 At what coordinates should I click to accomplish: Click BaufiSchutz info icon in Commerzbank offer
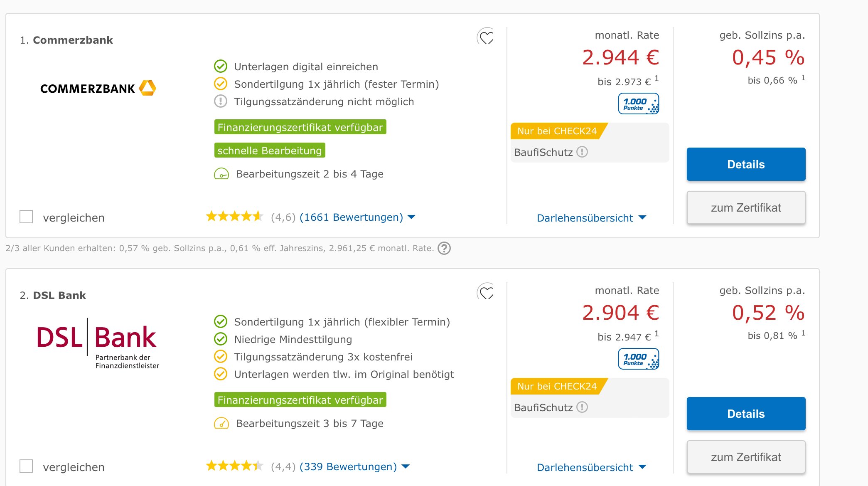[x=582, y=152]
